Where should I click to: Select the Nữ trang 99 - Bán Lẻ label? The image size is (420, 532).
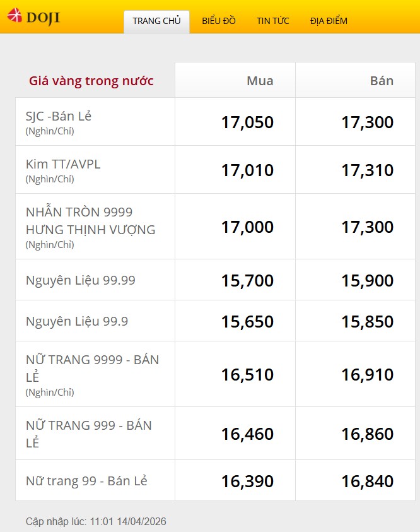coord(86,481)
